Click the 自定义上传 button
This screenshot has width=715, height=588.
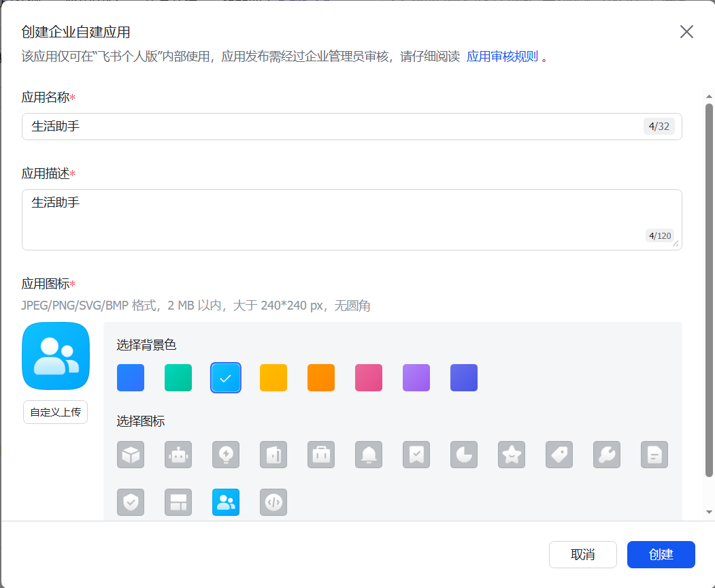pyautogui.click(x=55, y=412)
